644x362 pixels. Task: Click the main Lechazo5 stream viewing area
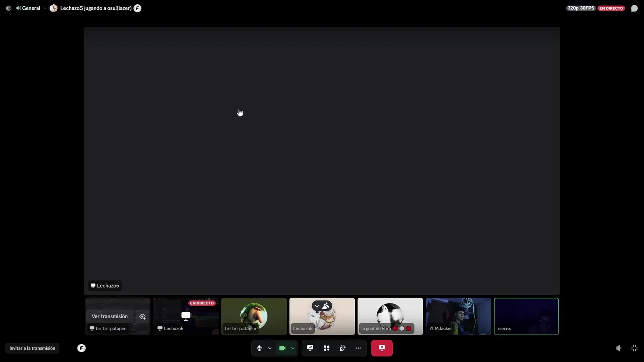tap(322, 161)
